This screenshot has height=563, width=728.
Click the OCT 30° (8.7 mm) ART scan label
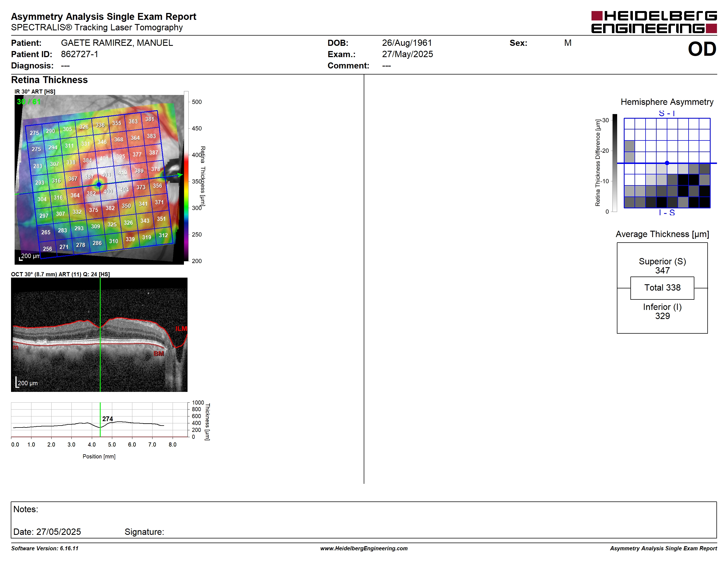click(60, 275)
